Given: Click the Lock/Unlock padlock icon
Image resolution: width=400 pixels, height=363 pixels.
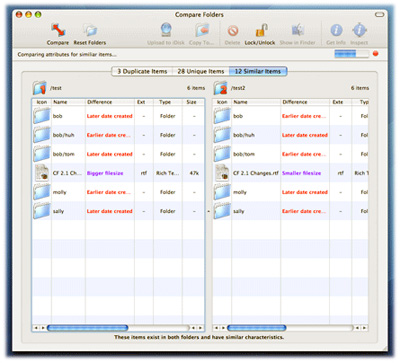Looking at the screenshot, I should [x=261, y=30].
